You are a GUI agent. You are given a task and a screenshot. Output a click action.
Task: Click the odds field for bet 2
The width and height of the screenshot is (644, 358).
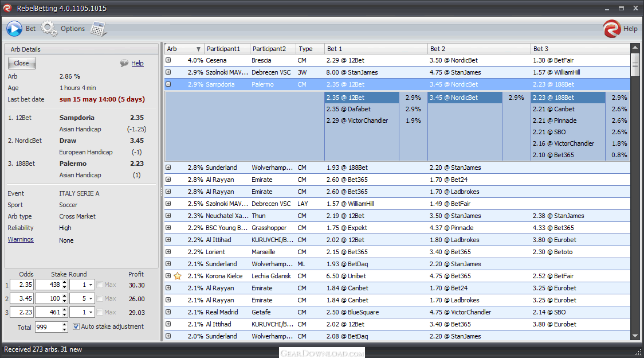click(22, 298)
